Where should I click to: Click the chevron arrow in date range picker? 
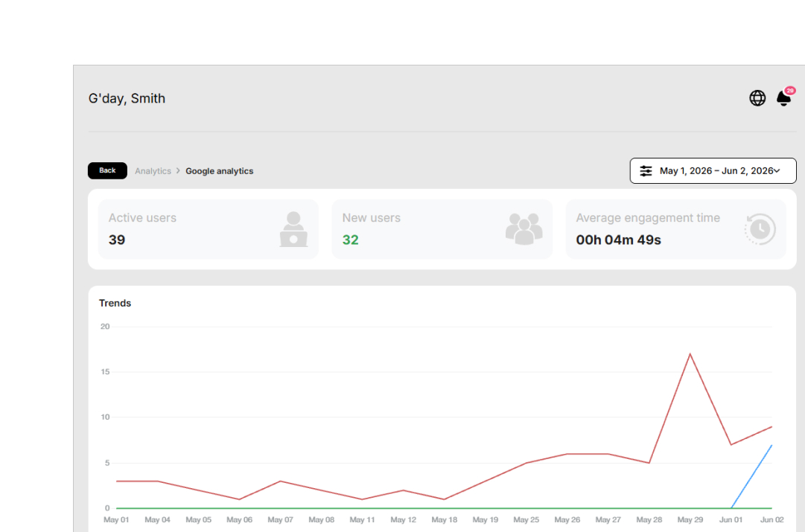click(777, 171)
